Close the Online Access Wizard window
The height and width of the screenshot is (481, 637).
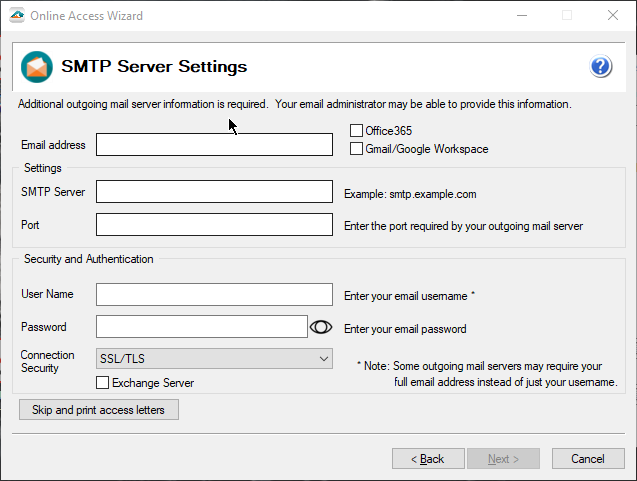pyautogui.click(x=612, y=16)
